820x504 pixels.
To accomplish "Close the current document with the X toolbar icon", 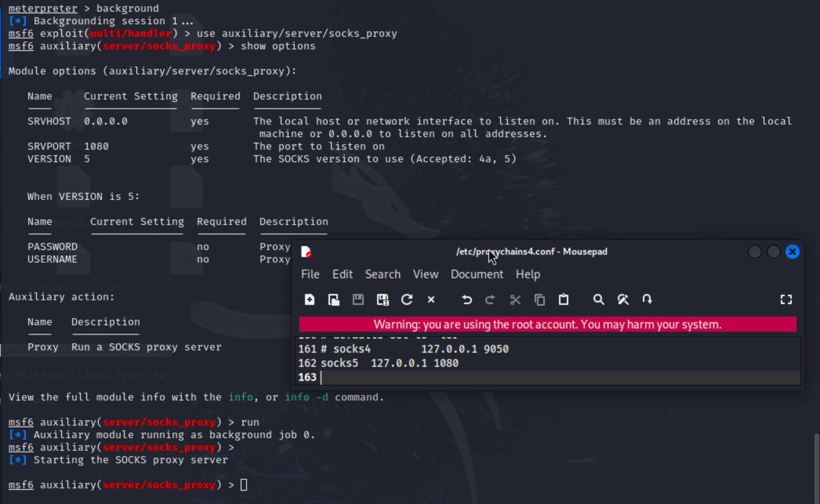I will pos(431,300).
